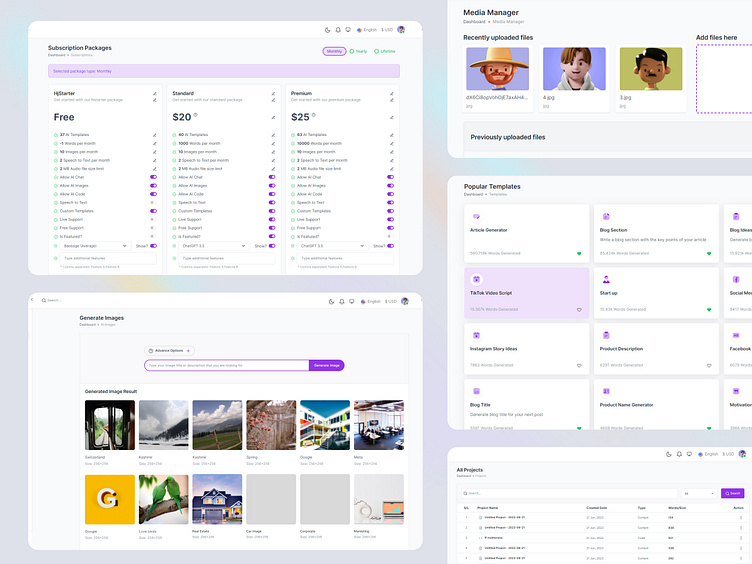Toggle dark mode in Generate Images header
Image resolution: width=752 pixels, height=564 pixels.
tap(331, 302)
